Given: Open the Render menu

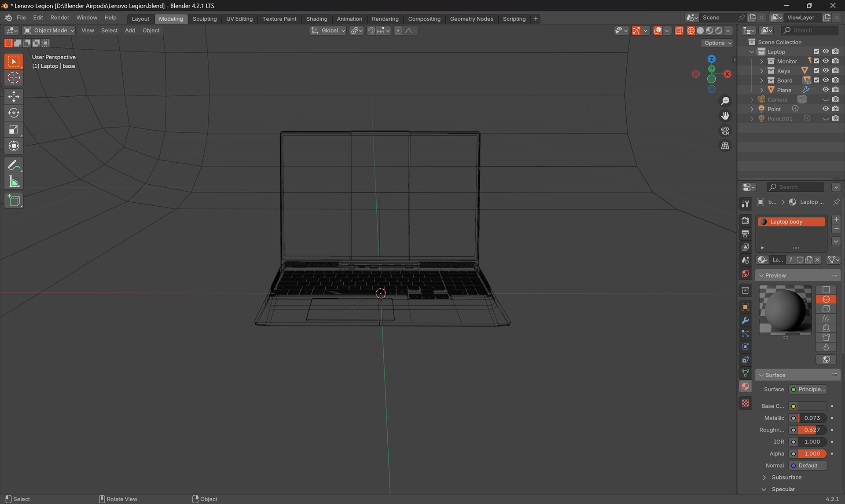Looking at the screenshot, I should click(59, 18).
